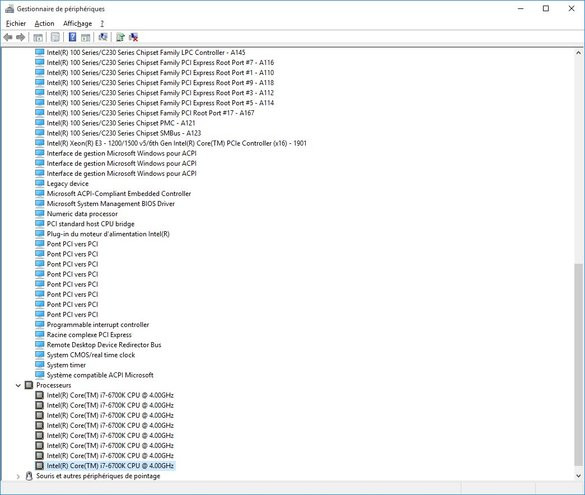Collapse the Processeurs category

(x=18, y=385)
